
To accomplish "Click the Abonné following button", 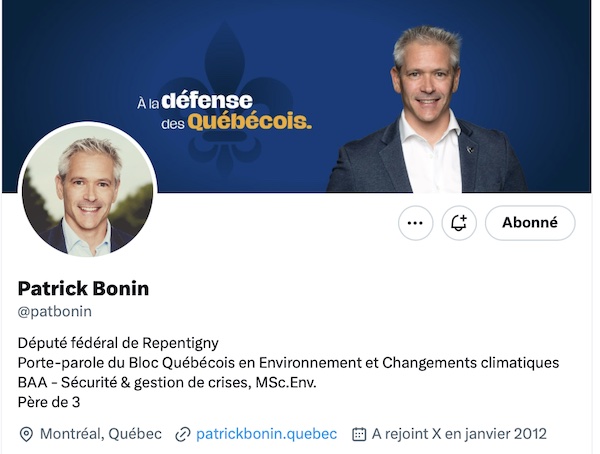I will pyautogui.click(x=529, y=223).
